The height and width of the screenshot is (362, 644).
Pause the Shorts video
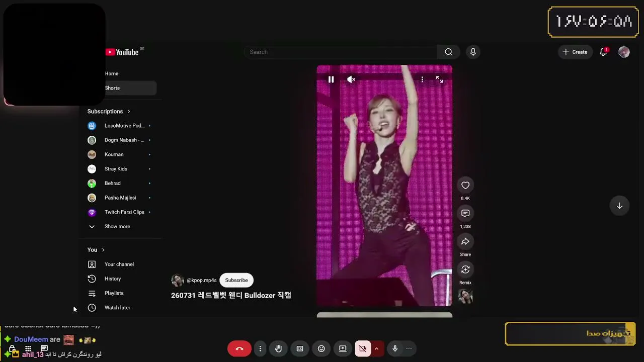(x=331, y=79)
